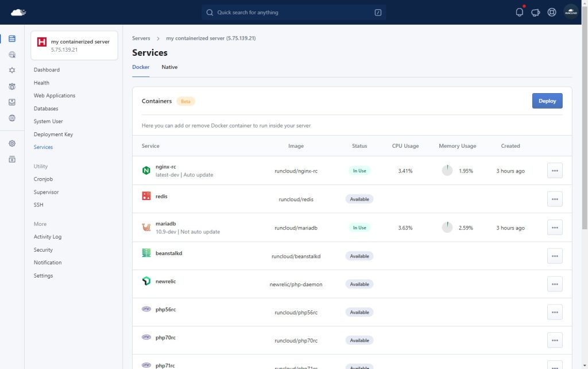Click redis Available status badge
The width and height of the screenshot is (588, 369).
coord(359,199)
